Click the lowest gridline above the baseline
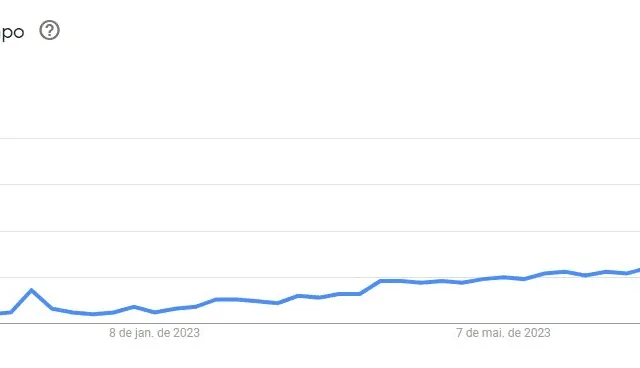The width and height of the screenshot is (640, 368). point(320,277)
